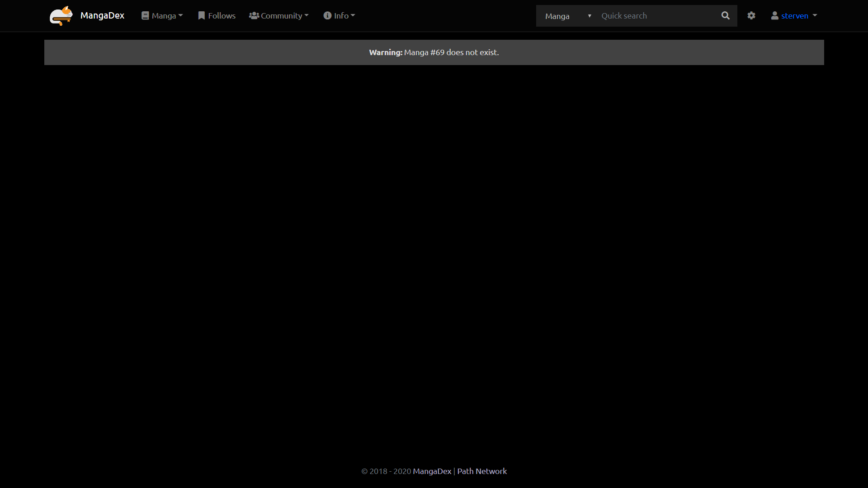Open the search type Manga selector
The height and width of the screenshot is (488, 868).
click(x=567, y=16)
